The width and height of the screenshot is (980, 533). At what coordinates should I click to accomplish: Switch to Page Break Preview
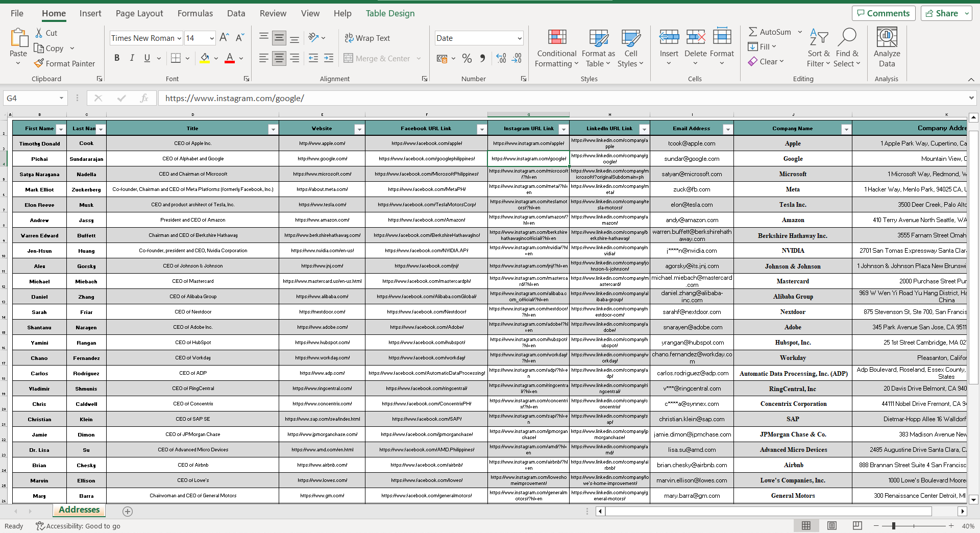coord(857,526)
